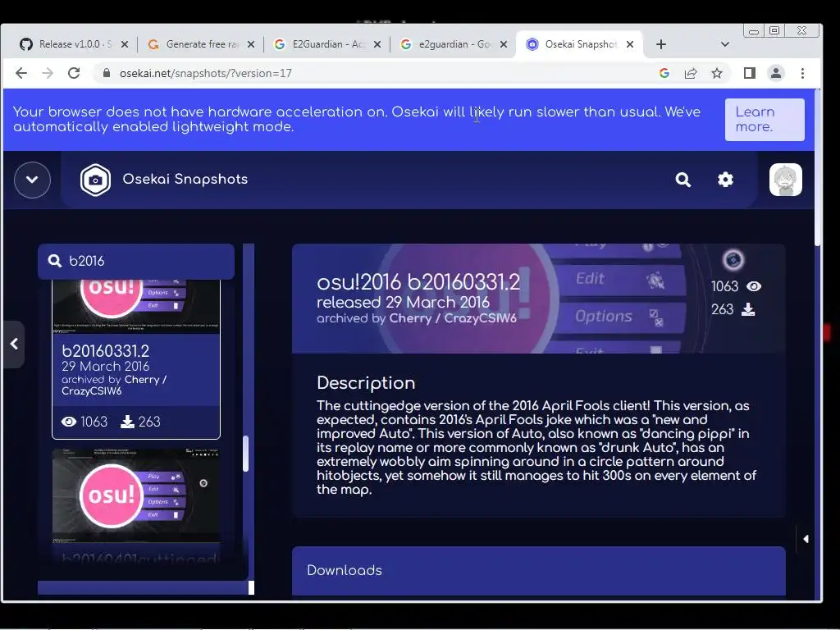Close the Release v1.0.0 tab

coord(125,44)
